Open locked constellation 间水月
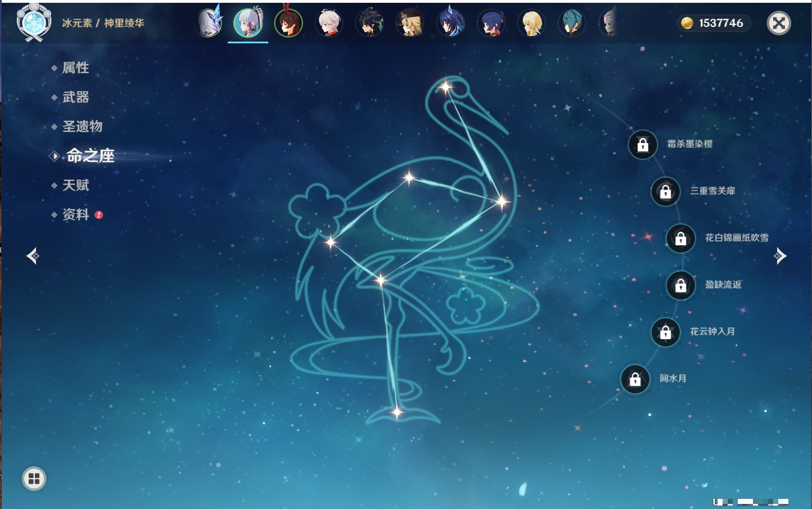The image size is (812, 509). coord(635,379)
